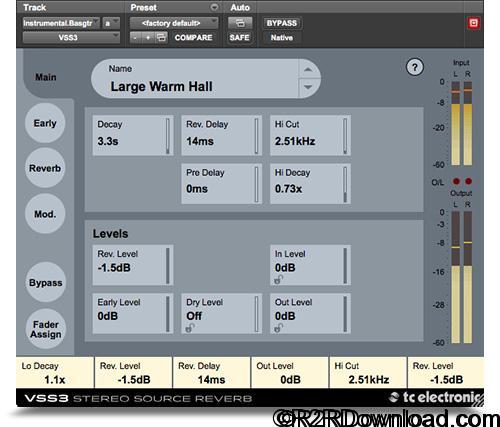Open the Early page
This screenshot has width=500, height=427.
[45, 123]
